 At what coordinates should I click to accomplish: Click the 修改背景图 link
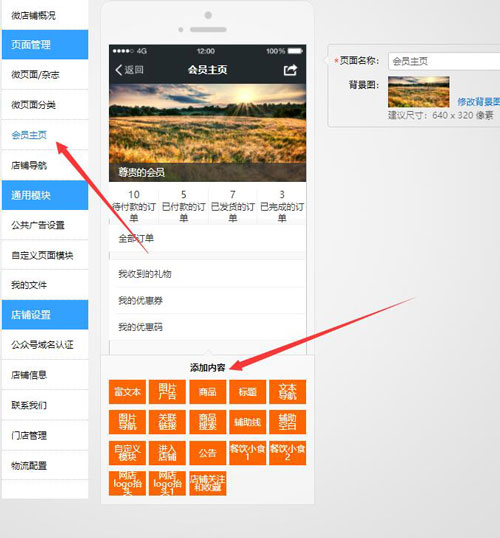(478, 102)
